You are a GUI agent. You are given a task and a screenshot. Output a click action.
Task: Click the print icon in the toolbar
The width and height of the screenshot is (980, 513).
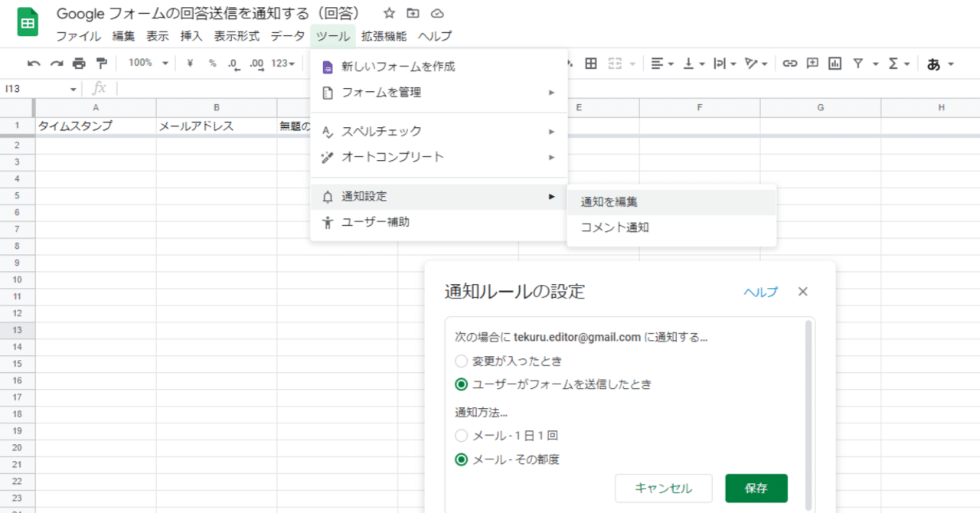pyautogui.click(x=80, y=63)
